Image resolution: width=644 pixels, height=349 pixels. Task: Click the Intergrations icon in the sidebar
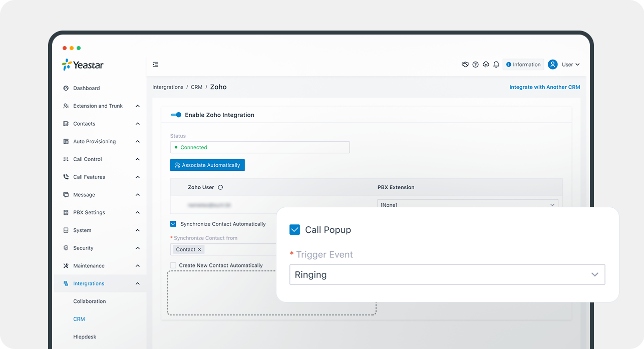point(66,284)
